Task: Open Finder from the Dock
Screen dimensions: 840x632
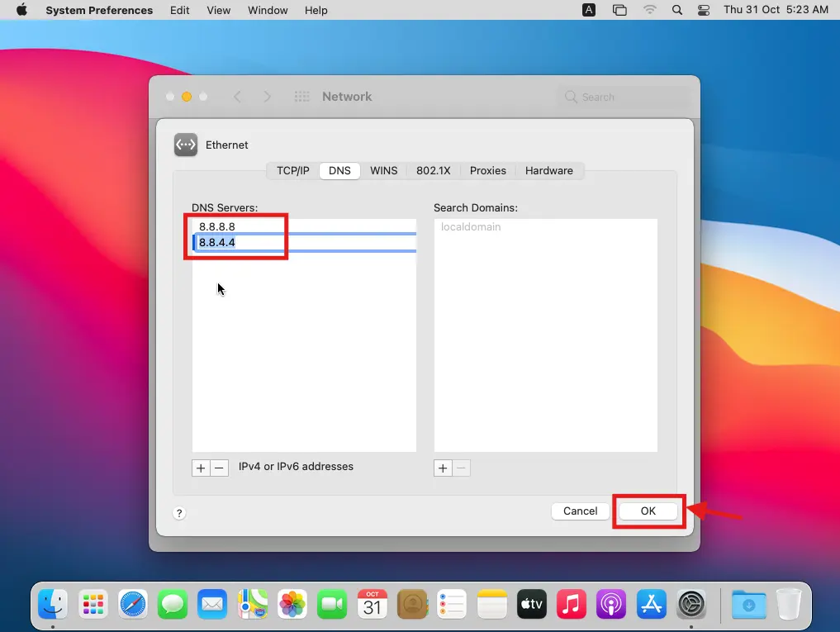Action: point(53,604)
